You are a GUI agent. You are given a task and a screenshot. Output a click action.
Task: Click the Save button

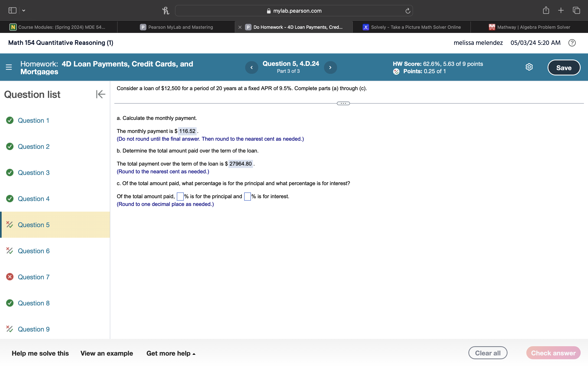point(564,67)
